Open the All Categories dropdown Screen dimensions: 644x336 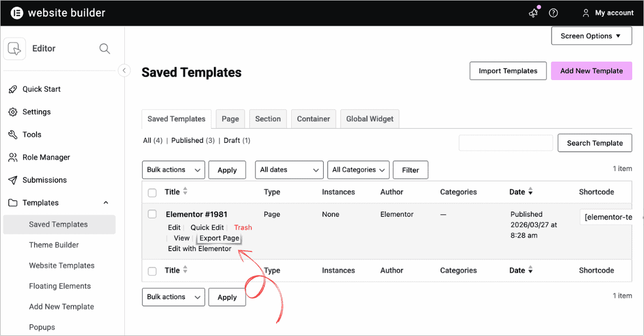click(x=358, y=170)
